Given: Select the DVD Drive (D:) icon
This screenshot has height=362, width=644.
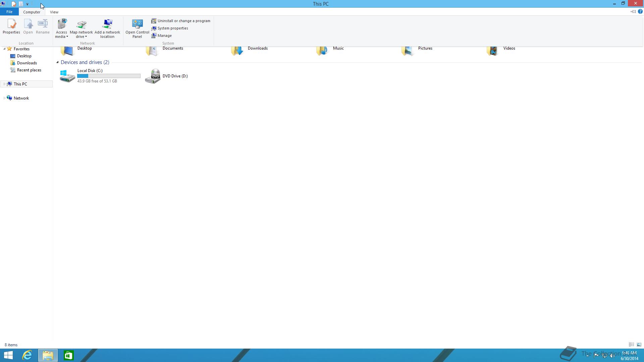Looking at the screenshot, I should (x=153, y=76).
